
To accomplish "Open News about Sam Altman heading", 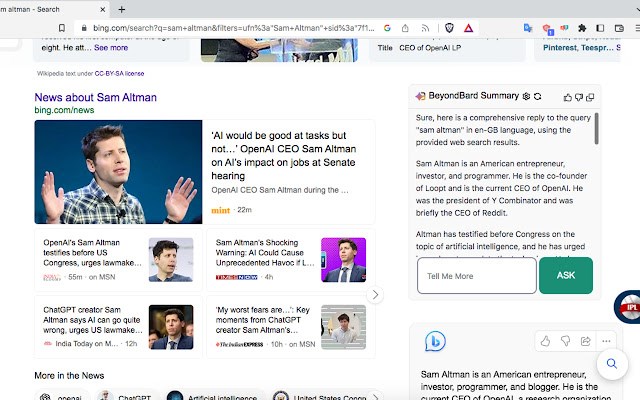I will (96, 97).
